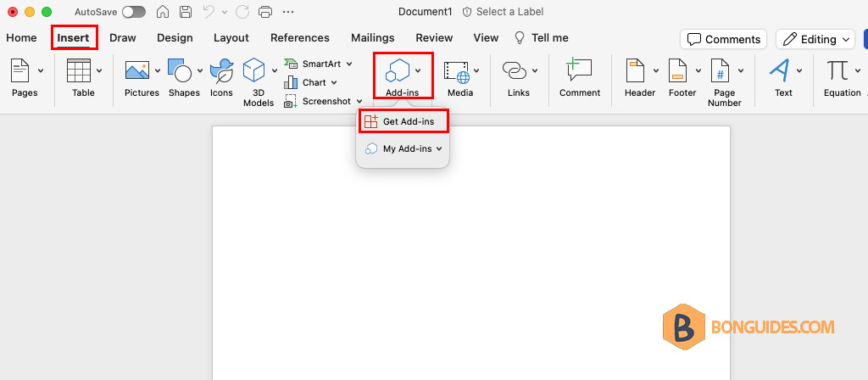
Task: Click the Shapes icon
Action: coord(180,70)
